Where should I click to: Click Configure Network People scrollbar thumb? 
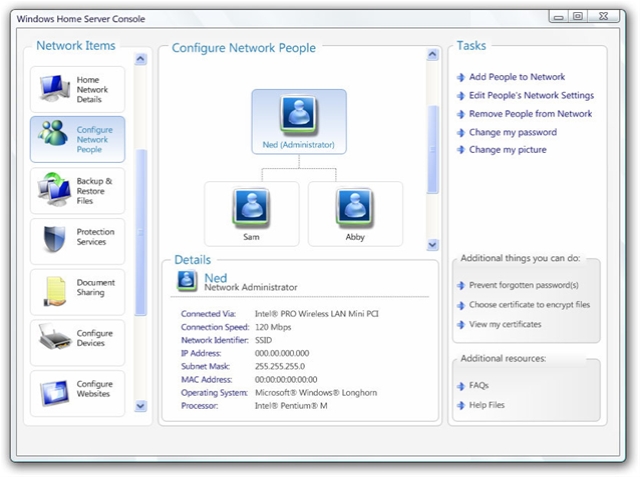coord(433,149)
